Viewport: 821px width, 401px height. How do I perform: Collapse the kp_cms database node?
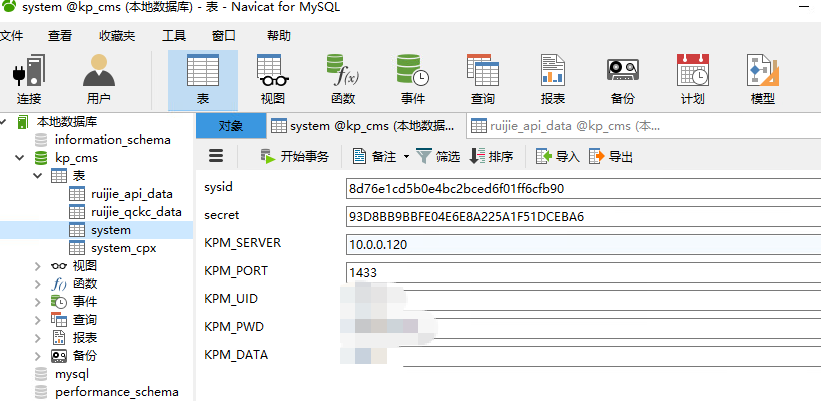[21, 158]
